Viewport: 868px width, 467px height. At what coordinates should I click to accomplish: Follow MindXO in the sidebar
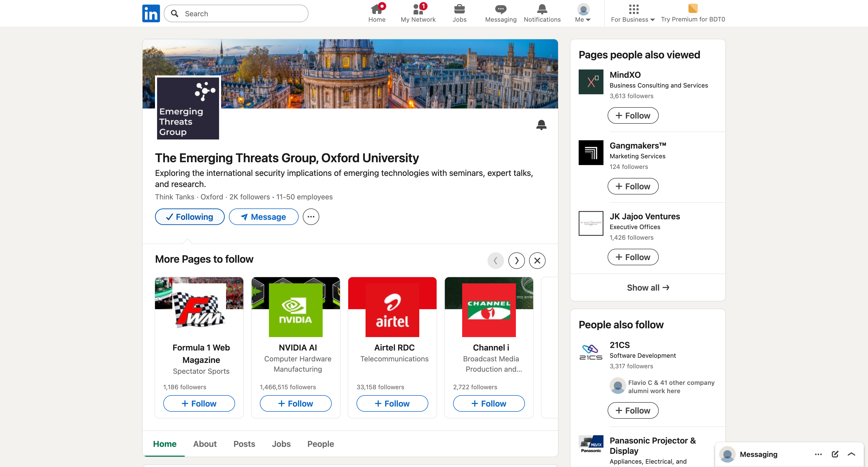click(x=632, y=115)
